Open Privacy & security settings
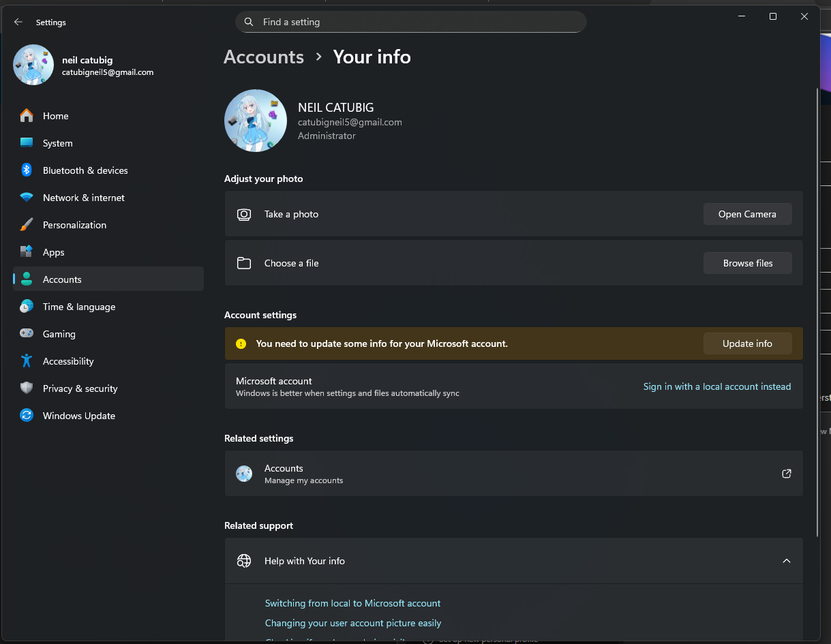This screenshot has height=644, width=831. (x=108, y=388)
